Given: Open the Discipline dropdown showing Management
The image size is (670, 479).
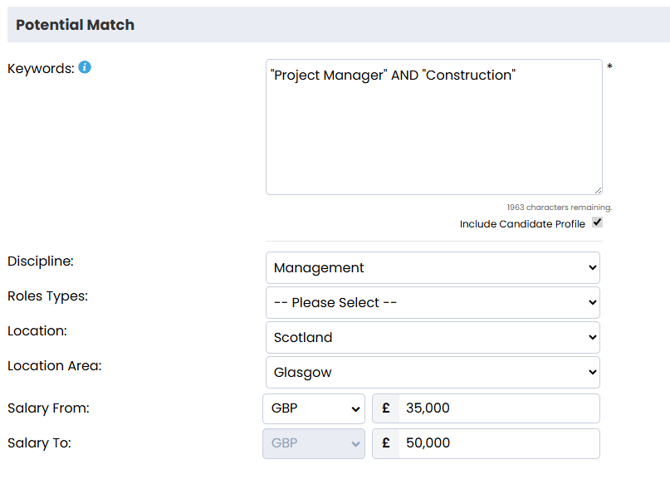Looking at the screenshot, I should (432, 267).
